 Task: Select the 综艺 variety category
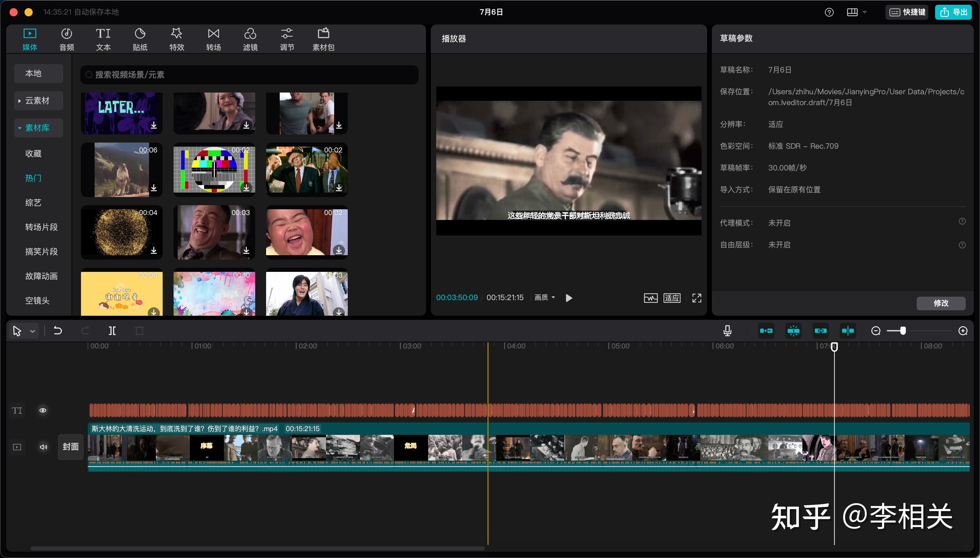[x=33, y=202]
